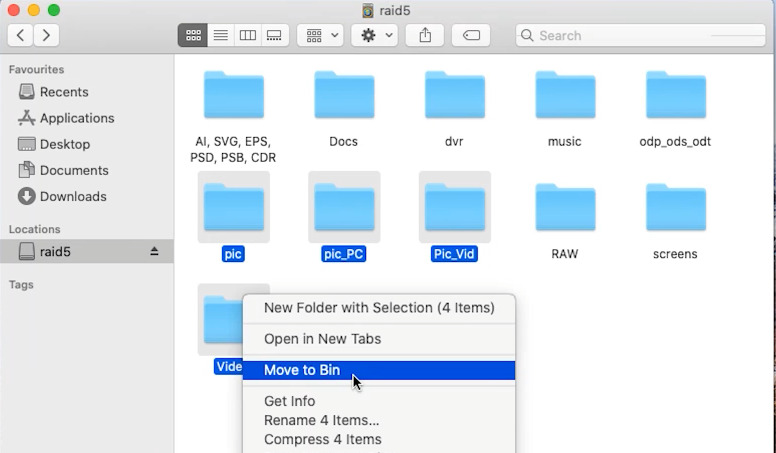Click the Favourites sidebar heading

[x=37, y=69]
